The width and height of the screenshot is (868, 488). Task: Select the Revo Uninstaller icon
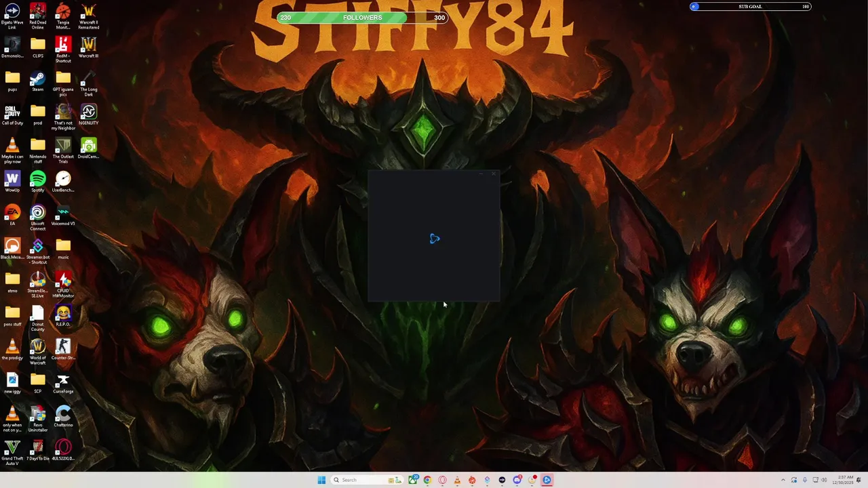coord(38,418)
